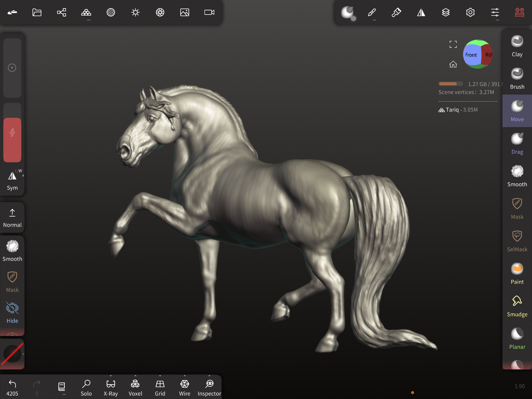Toggle Wire wireframe display
This screenshot has width=532, height=399.
[x=185, y=387]
